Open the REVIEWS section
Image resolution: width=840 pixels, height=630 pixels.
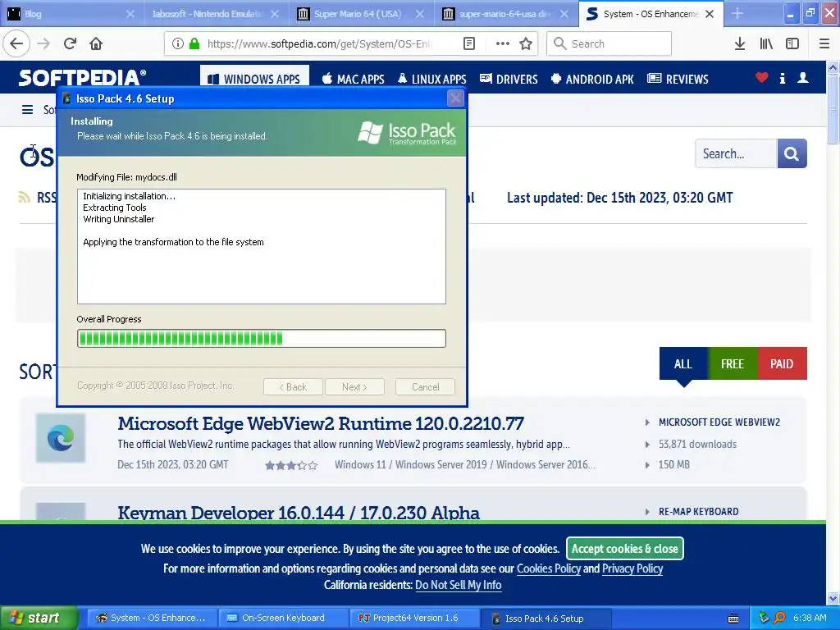point(678,79)
